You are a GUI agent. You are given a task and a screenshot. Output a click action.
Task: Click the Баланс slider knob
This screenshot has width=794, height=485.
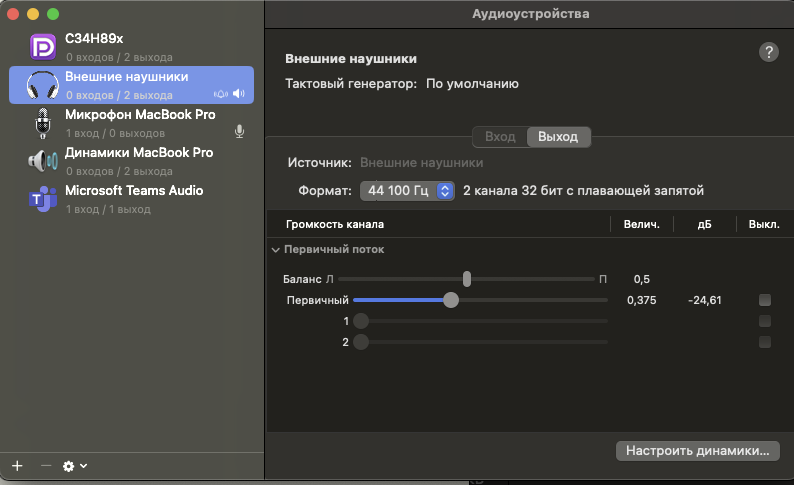coord(467,279)
